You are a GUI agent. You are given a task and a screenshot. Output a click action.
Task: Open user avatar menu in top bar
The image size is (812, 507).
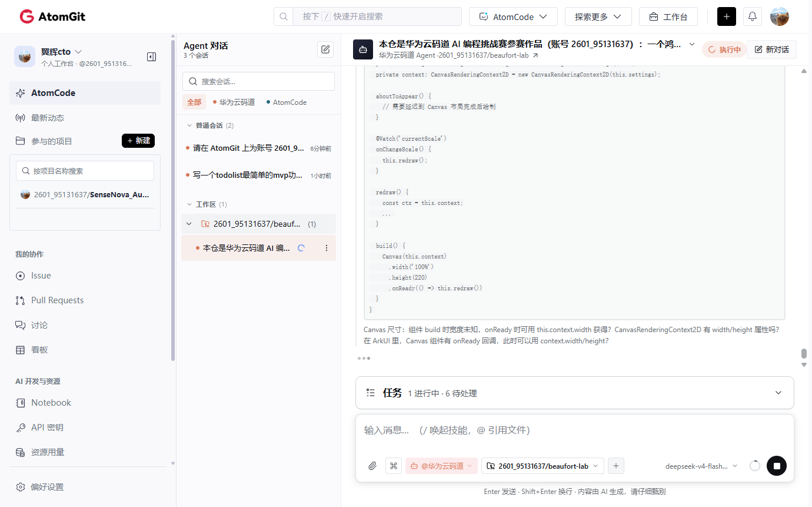pos(779,16)
